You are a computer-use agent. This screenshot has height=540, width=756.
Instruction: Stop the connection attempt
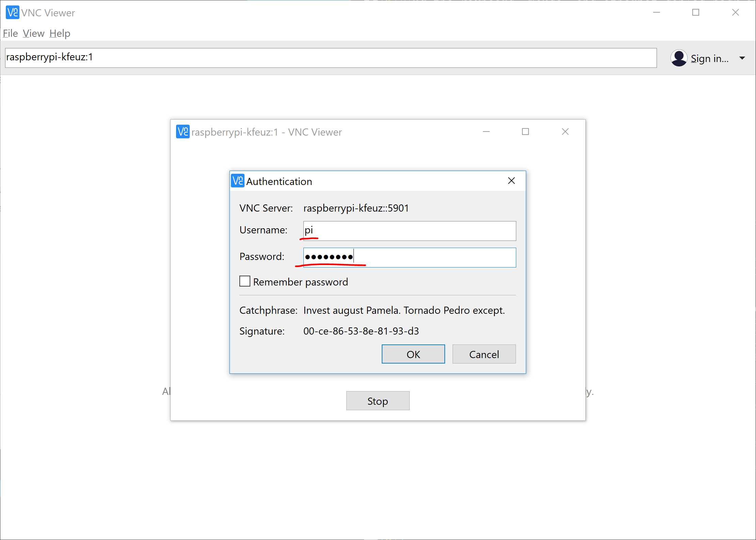pyautogui.click(x=378, y=401)
